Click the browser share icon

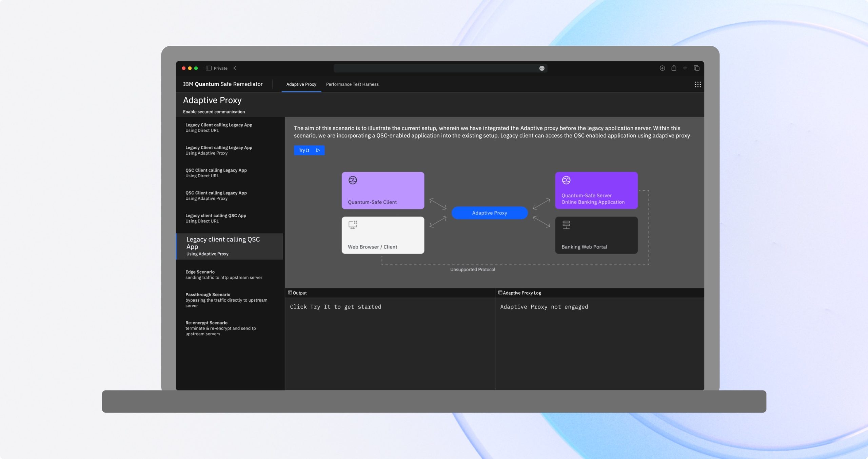tap(673, 68)
